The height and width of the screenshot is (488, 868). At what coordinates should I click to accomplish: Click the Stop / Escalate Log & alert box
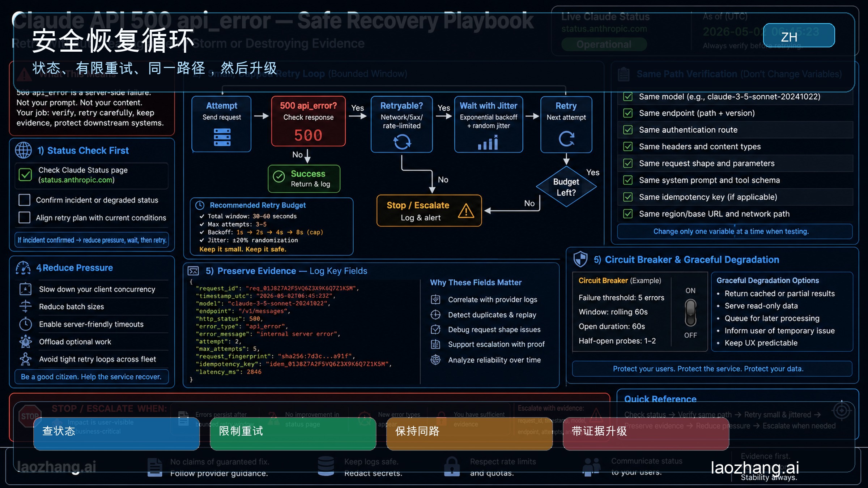tap(429, 211)
